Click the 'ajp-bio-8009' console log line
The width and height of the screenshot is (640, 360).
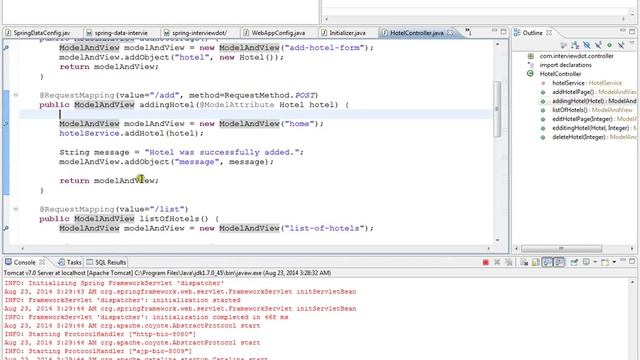98,351
